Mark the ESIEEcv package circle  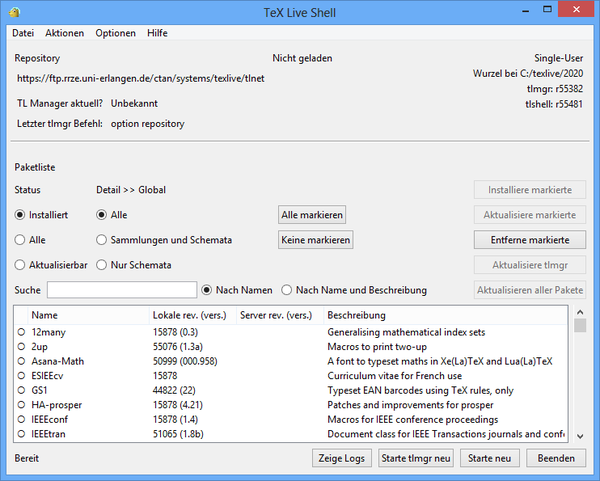[x=21, y=375]
